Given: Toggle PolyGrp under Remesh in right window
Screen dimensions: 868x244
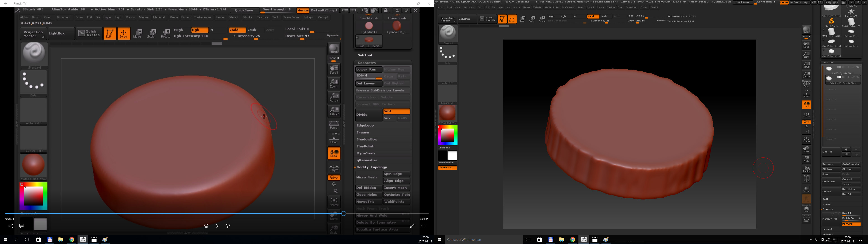Looking at the screenshot, I should click(x=851, y=224).
